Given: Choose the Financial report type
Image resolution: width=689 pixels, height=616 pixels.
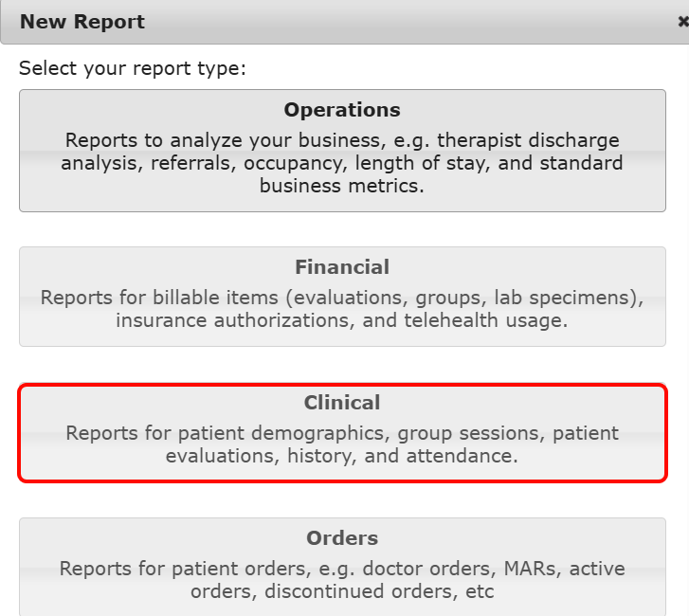Looking at the screenshot, I should coord(342,296).
